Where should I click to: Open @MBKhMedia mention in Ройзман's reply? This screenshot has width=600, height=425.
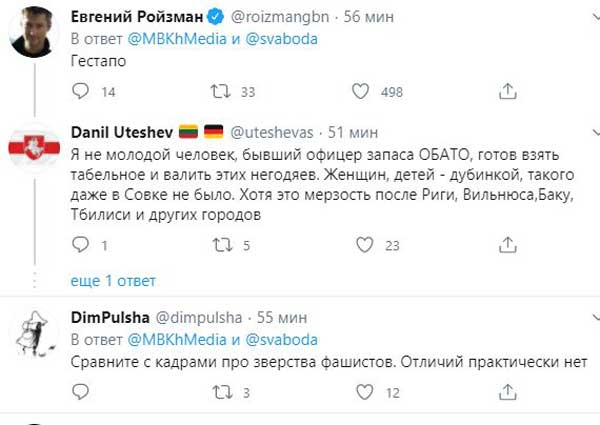tap(171, 38)
